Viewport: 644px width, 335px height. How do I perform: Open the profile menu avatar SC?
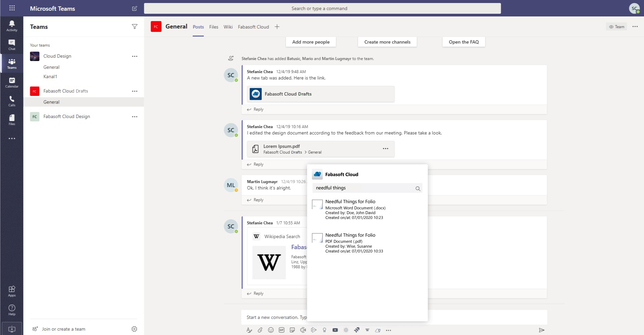[x=634, y=8]
